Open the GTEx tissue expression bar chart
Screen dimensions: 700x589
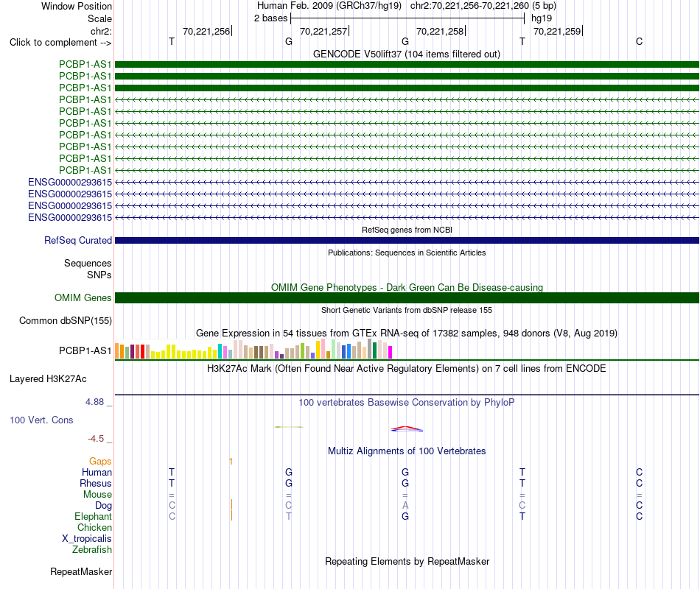point(253,349)
